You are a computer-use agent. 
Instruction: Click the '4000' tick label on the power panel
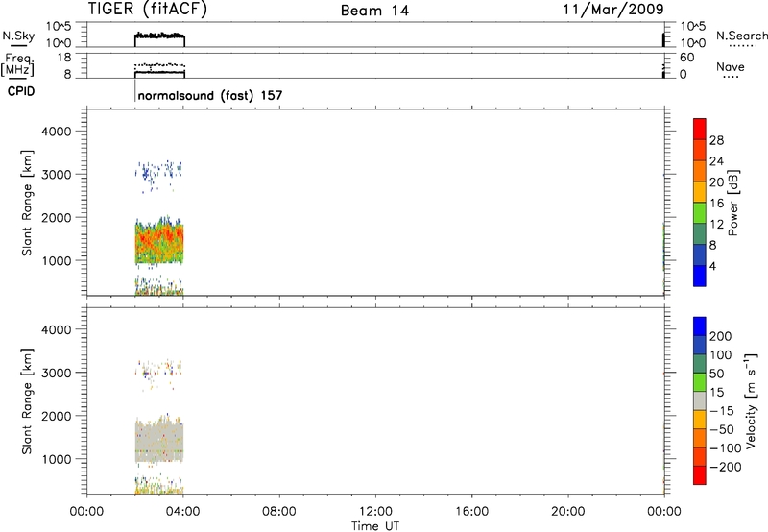(57, 132)
